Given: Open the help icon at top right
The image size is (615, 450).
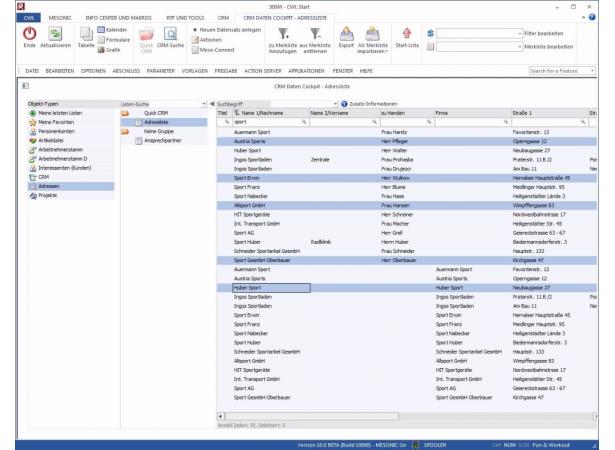Looking at the screenshot, I should click(592, 17).
